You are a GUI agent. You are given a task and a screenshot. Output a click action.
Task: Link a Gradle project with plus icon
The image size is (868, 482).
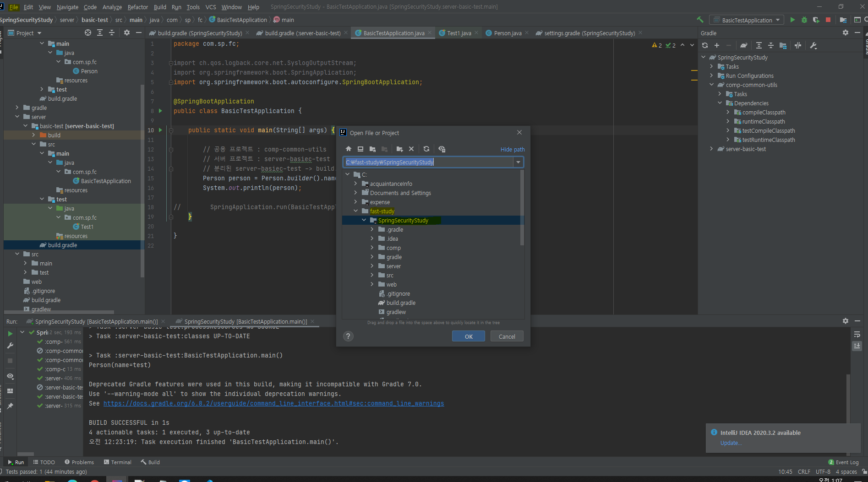pyautogui.click(x=717, y=45)
